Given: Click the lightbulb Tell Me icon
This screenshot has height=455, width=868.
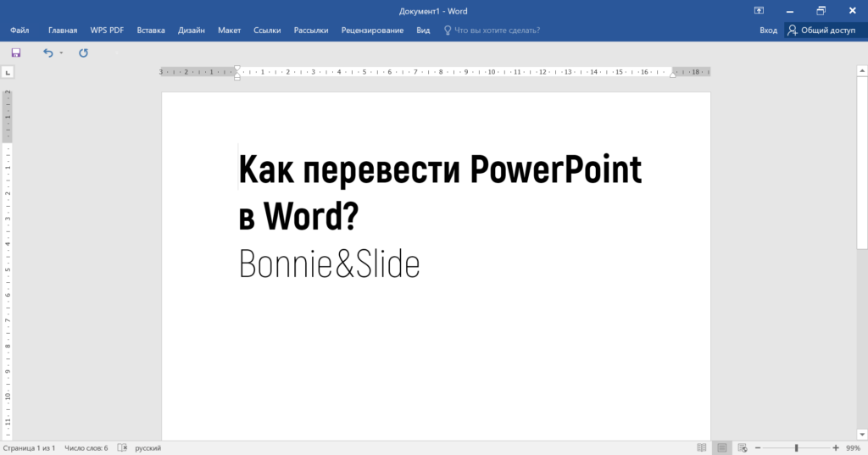Looking at the screenshot, I should (x=448, y=31).
